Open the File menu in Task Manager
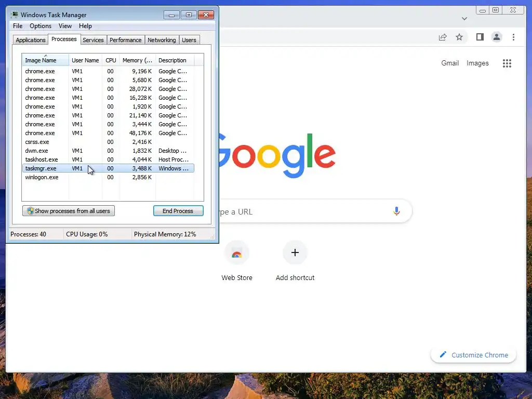The width and height of the screenshot is (532, 399). pos(18,26)
